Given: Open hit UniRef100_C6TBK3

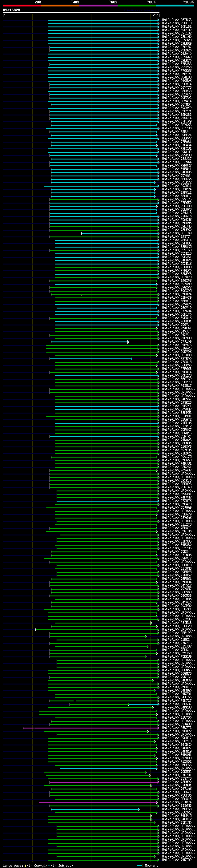Looking at the screenshot, I should click(x=177, y=20).
